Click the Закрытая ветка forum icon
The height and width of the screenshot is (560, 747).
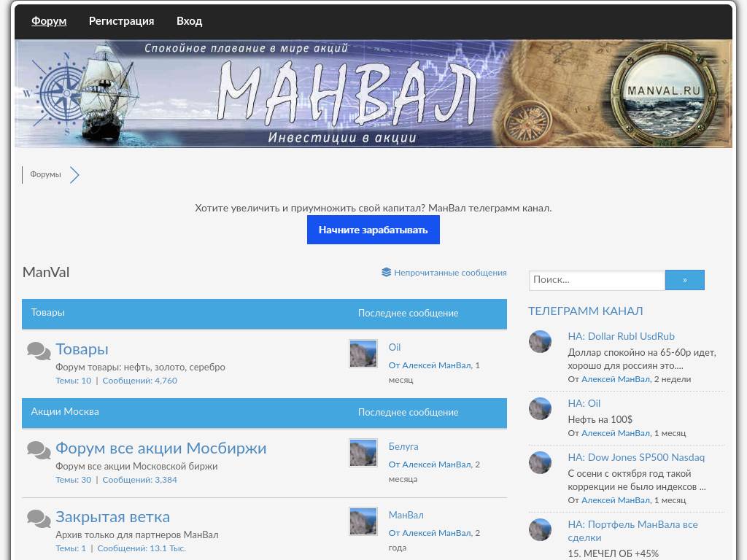point(38,519)
